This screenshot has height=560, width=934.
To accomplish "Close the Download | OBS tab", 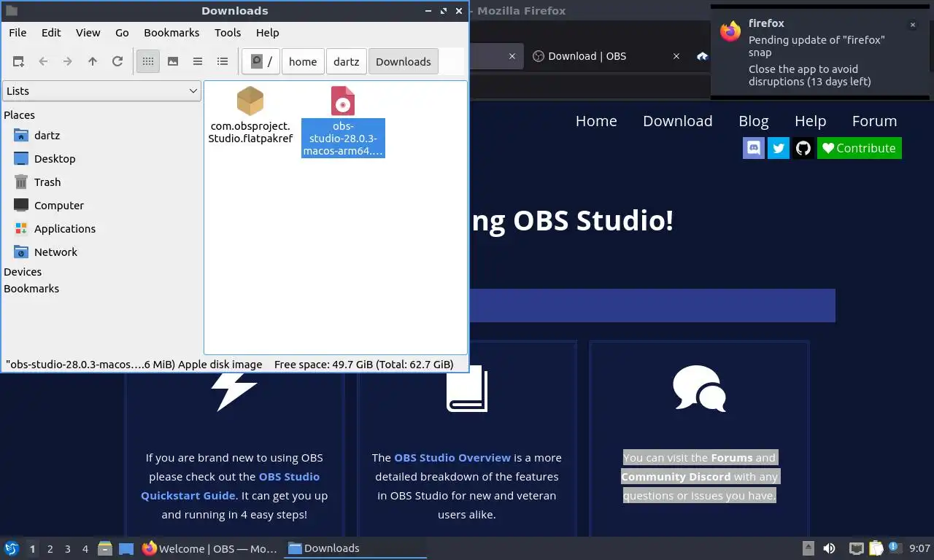I will point(676,56).
